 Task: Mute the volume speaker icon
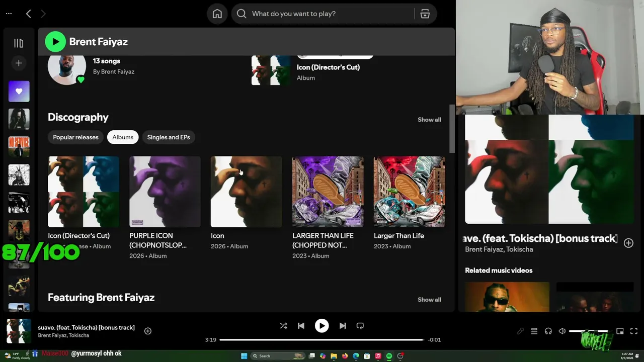click(562, 331)
